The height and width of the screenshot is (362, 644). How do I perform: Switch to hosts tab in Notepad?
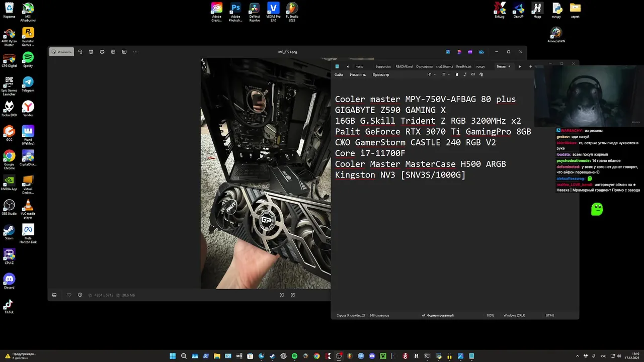point(359,66)
